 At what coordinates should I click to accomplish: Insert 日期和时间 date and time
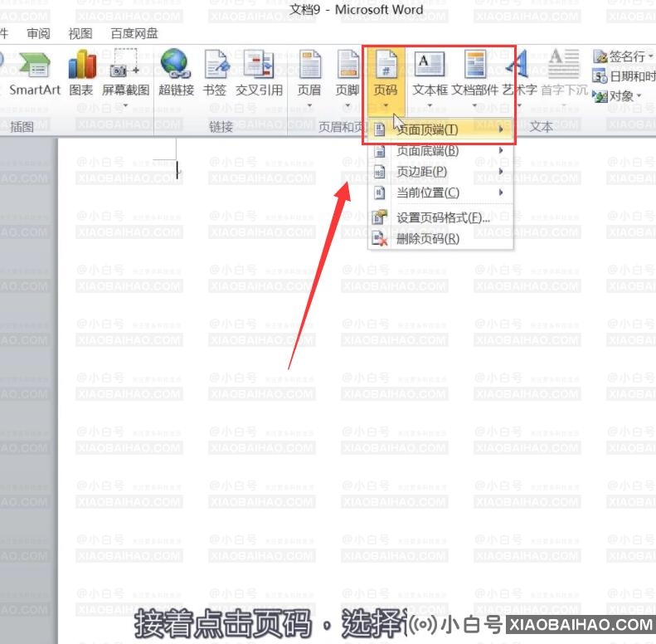pyautogui.click(x=624, y=76)
